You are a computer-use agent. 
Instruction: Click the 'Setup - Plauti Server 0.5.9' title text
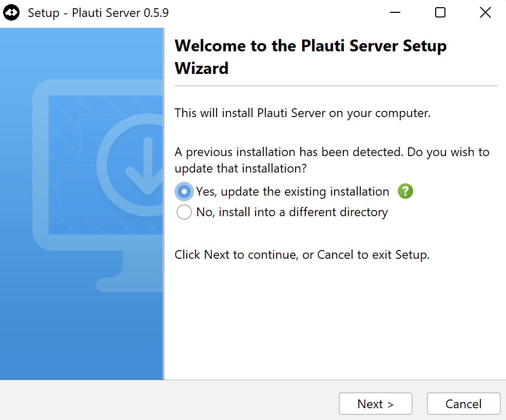98,13
